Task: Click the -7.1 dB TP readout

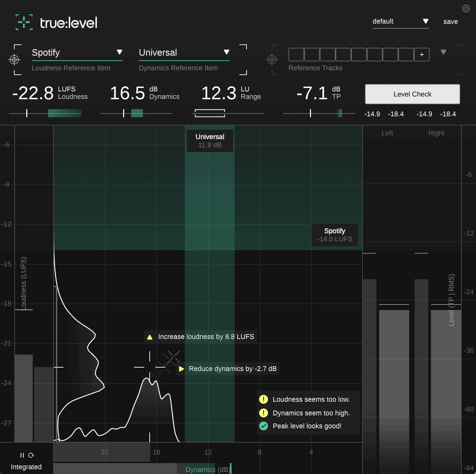Action: click(319, 93)
